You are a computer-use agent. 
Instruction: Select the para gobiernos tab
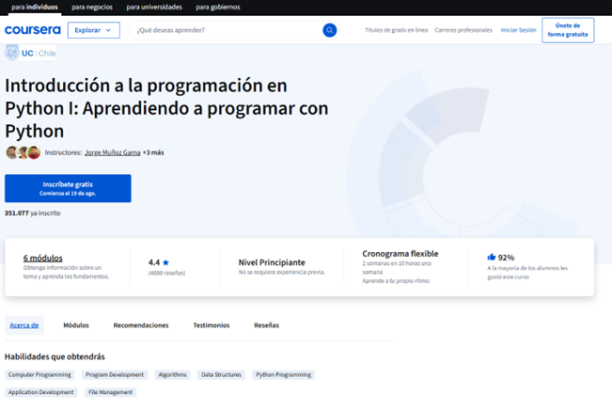(218, 6)
